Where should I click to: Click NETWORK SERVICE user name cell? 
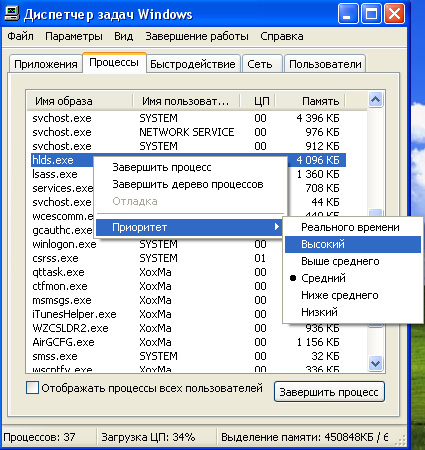coord(187,132)
